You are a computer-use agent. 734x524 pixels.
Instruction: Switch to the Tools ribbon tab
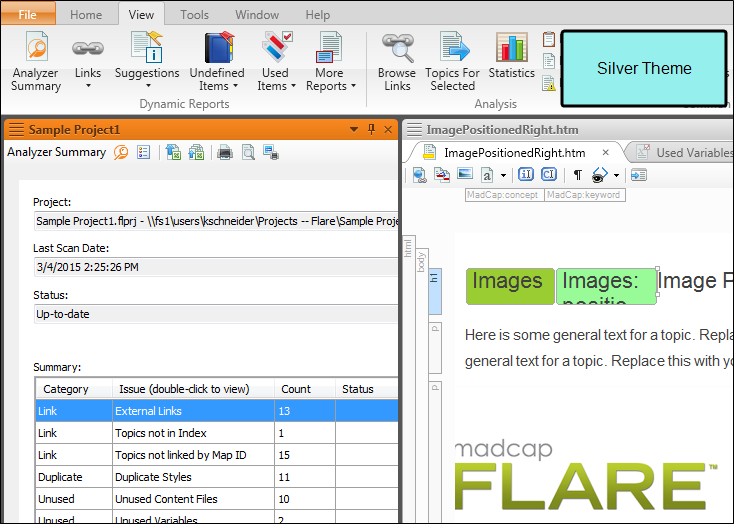[194, 15]
